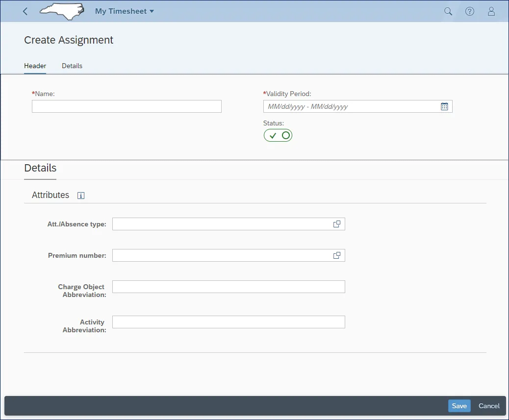Viewport: 509px width, 420px height.
Task: Open the search magnifier icon
Action: click(448, 11)
